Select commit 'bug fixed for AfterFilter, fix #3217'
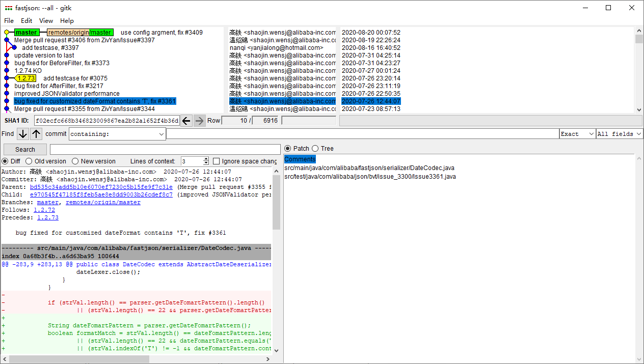This screenshot has width=644, height=364. 59,86
